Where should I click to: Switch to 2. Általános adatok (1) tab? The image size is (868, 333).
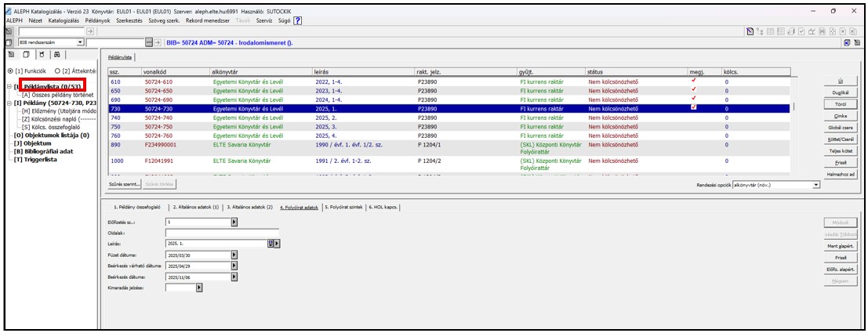click(195, 208)
